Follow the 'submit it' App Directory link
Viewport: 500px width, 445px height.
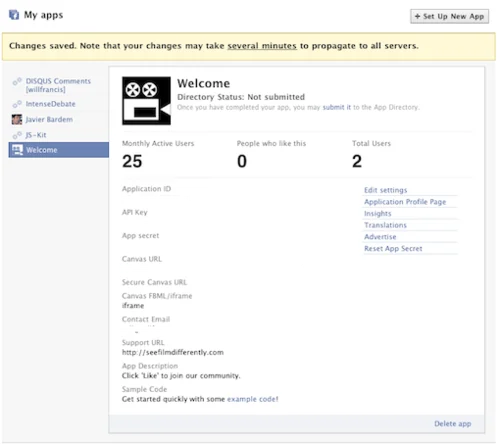click(x=337, y=107)
